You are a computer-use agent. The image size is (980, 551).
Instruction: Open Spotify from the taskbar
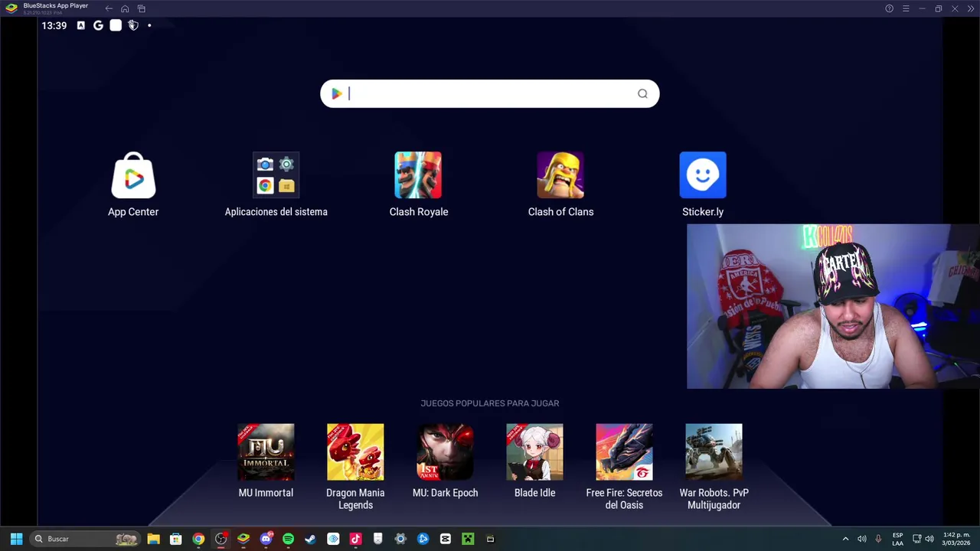[288, 539]
